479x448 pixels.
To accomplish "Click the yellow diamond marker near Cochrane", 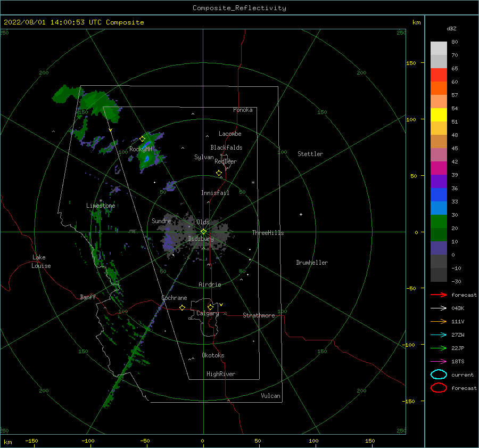I will [183, 308].
